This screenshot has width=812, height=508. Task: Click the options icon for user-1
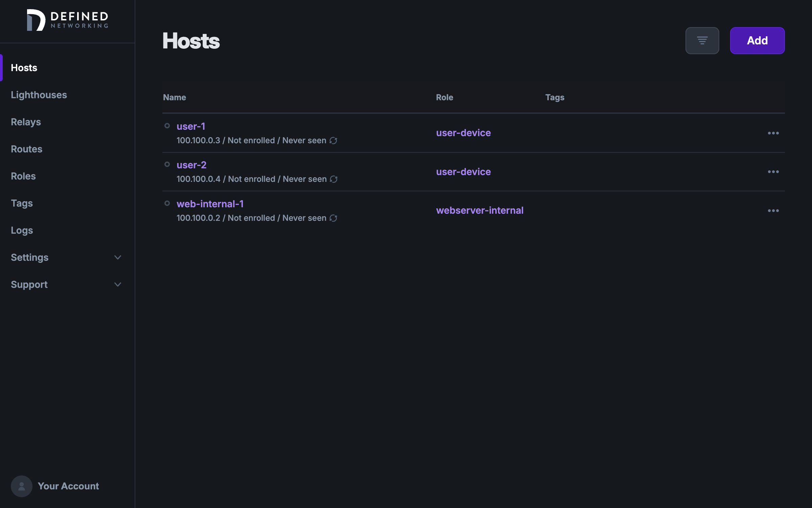click(x=773, y=133)
